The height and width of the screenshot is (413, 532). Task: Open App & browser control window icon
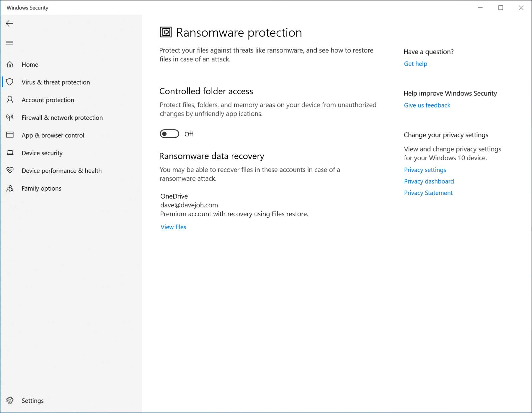10,135
